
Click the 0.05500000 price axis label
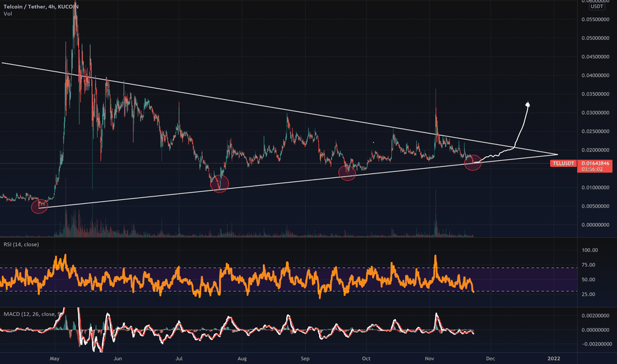[x=595, y=19]
